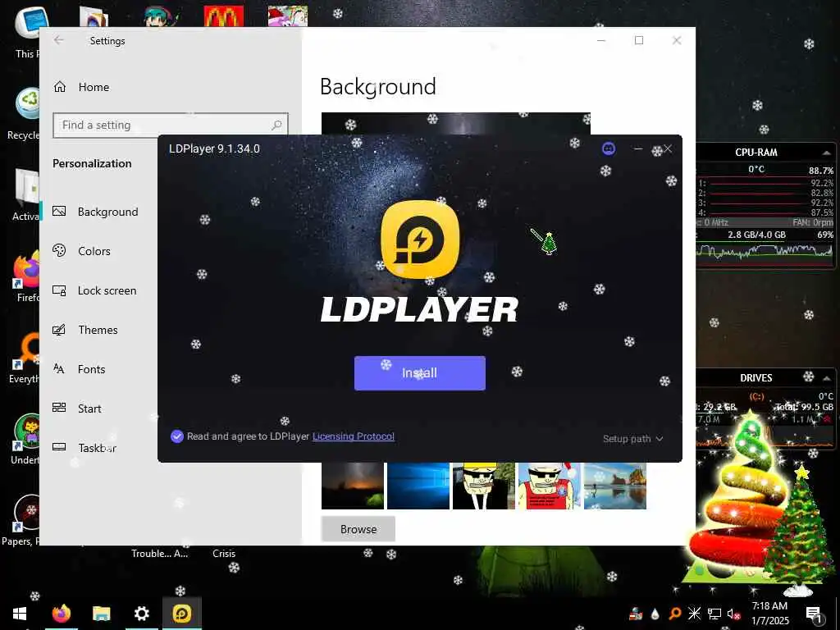Click the water drop tray icon
The image size is (840, 630).
(x=655, y=614)
